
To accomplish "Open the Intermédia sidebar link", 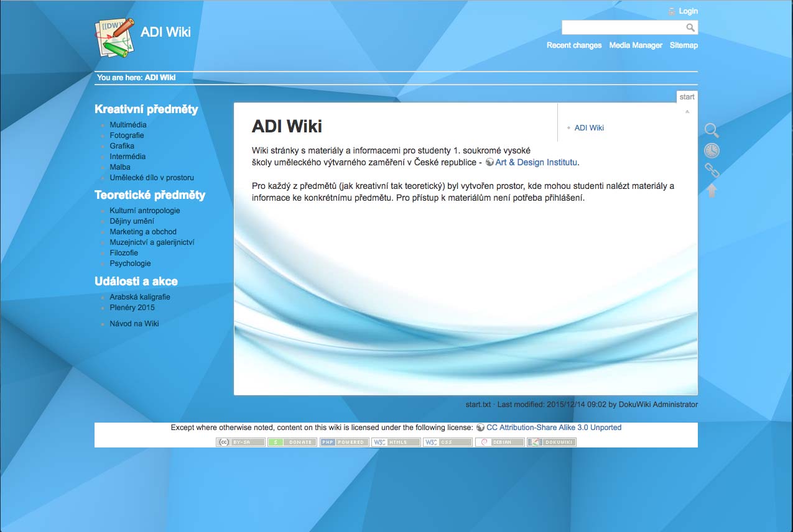I will point(128,157).
